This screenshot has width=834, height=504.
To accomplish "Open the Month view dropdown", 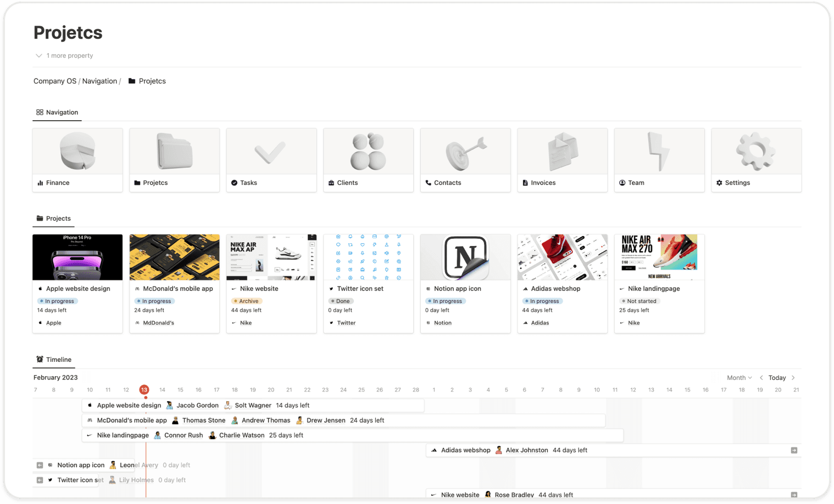I will [739, 378].
